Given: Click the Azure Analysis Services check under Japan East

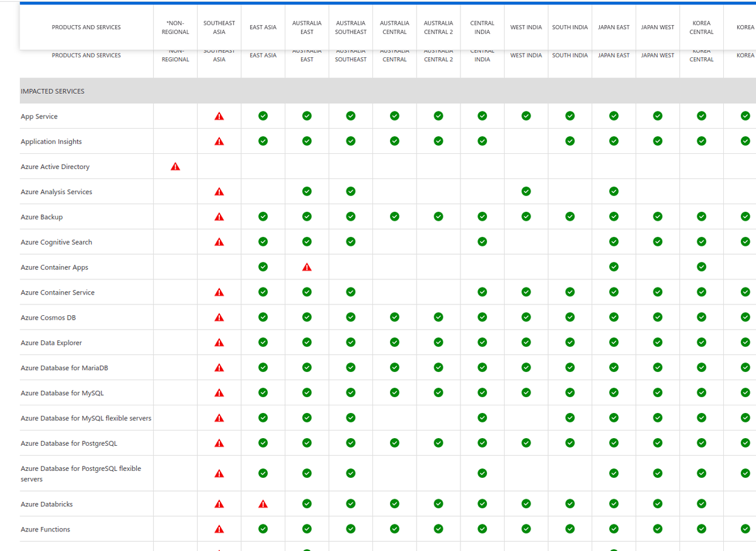Looking at the screenshot, I should [614, 191].
